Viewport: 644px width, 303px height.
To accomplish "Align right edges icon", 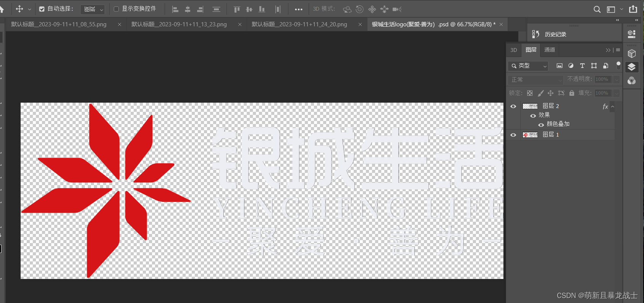I will pyautogui.click(x=200, y=9).
